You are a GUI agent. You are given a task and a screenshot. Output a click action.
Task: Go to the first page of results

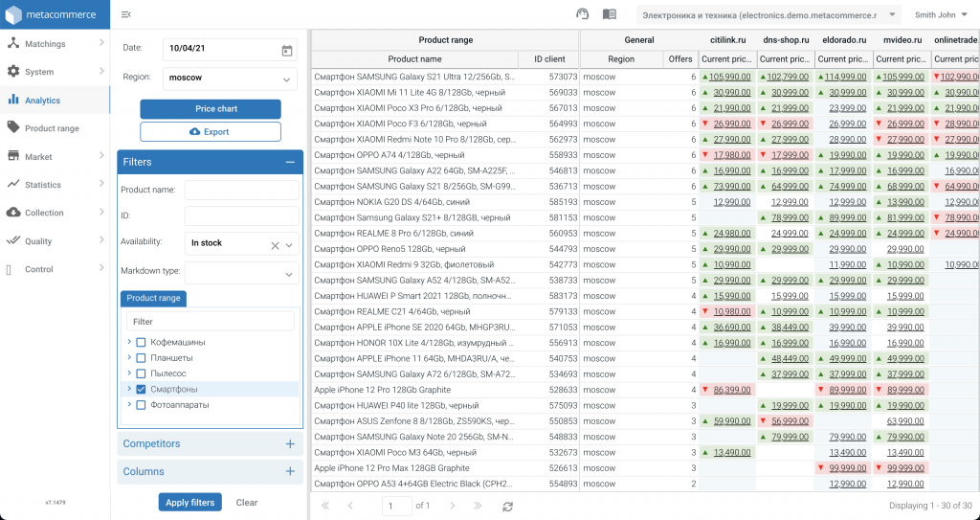point(325,506)
